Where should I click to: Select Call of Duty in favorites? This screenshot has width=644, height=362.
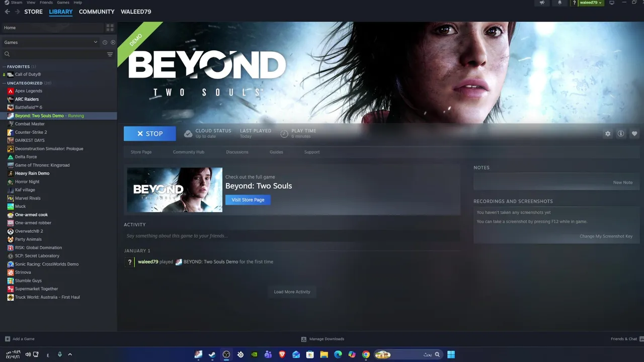28,74
